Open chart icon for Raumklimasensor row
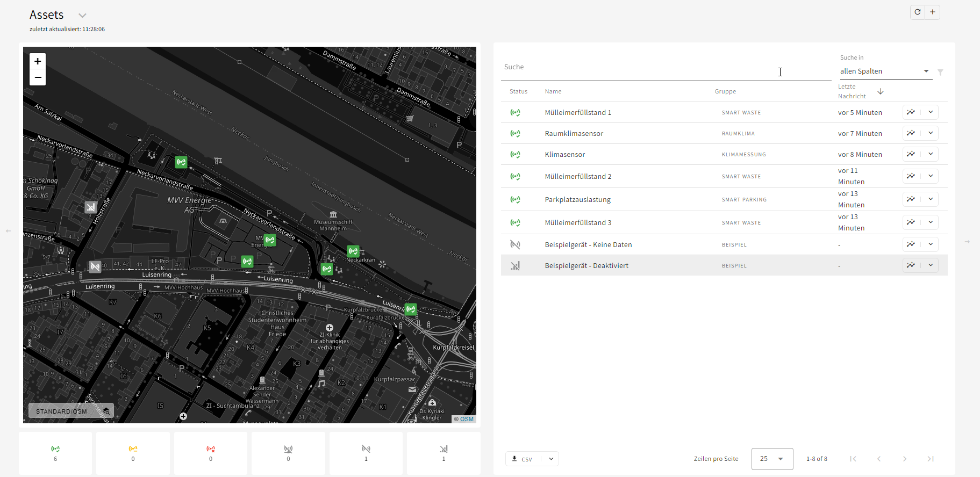 click(x=911, y=133)
